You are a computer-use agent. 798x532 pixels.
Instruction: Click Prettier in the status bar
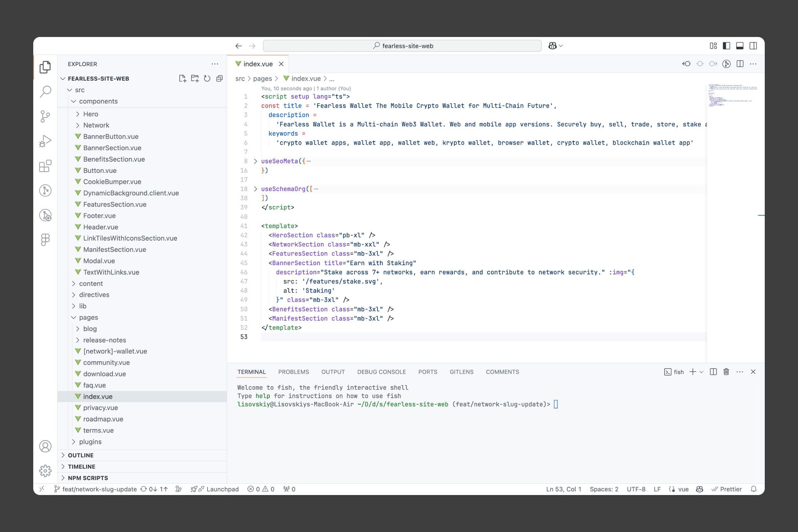coord(727,489)
